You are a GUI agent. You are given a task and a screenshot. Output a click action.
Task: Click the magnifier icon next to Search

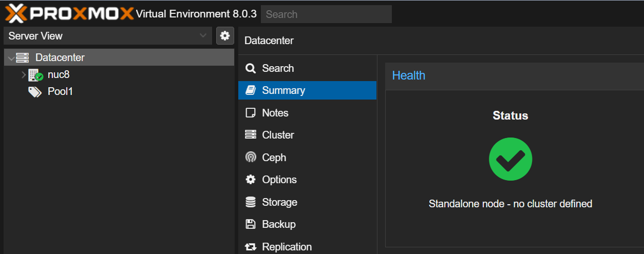click(251, 68)
